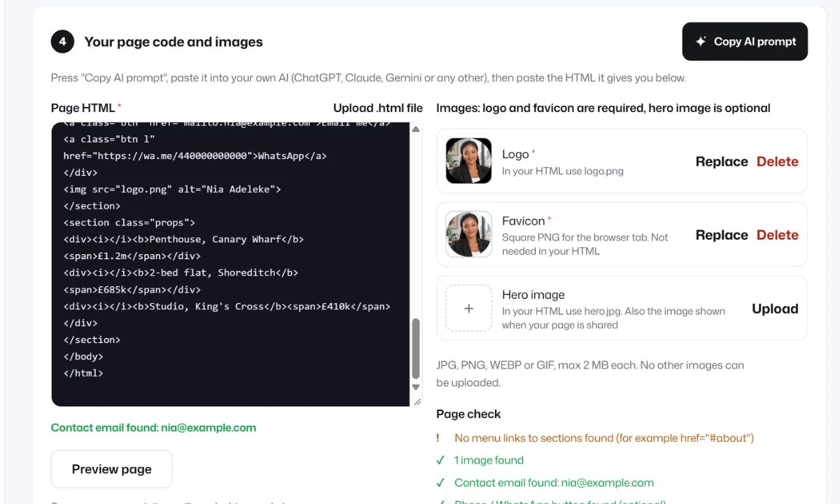
Task: Click the '<section class="props">' code line
Action: (x=129, y=223)
